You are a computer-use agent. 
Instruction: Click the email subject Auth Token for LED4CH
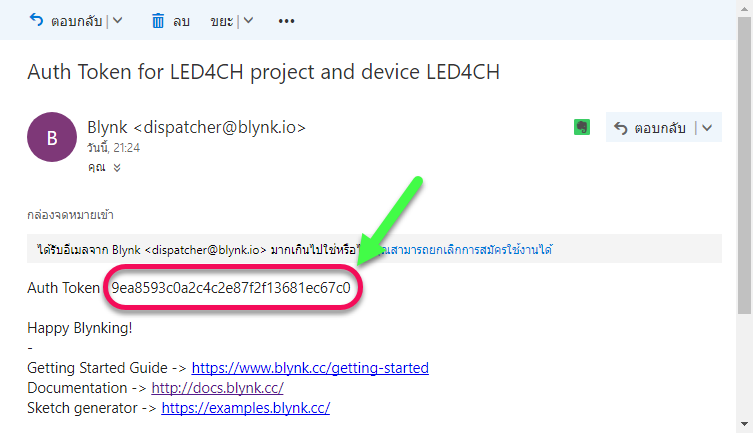pos(263,72)
